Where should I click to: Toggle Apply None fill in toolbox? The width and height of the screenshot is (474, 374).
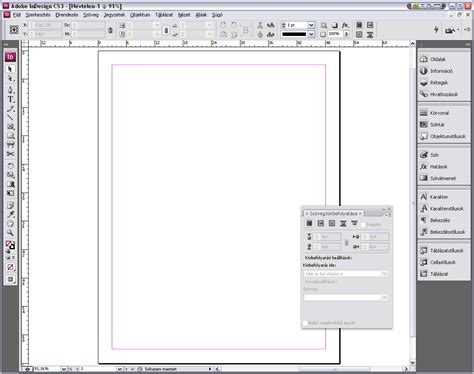pos(10,267)
